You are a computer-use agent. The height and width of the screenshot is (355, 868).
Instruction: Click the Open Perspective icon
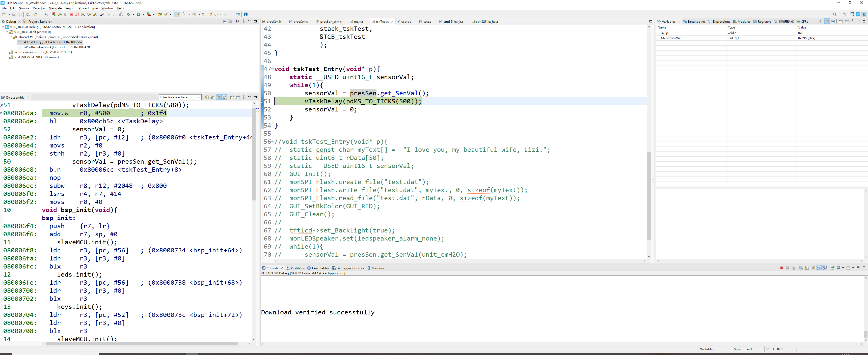[x=845, y=14]
